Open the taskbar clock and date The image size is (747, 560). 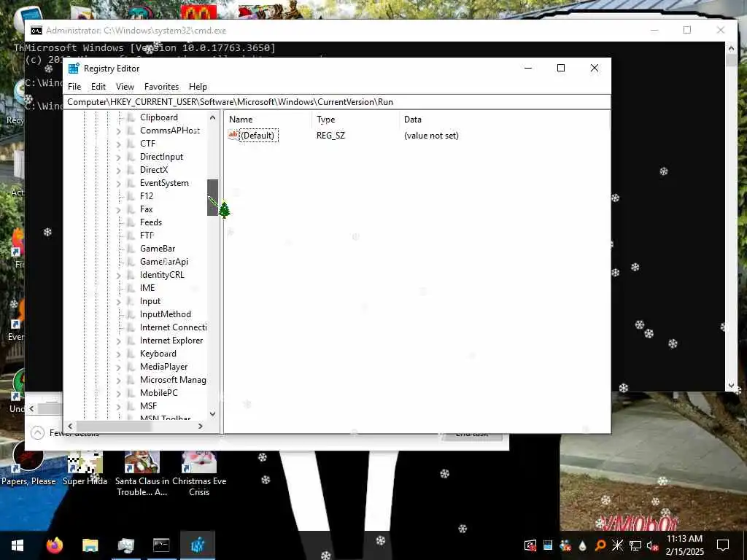[x=684, y=545]
